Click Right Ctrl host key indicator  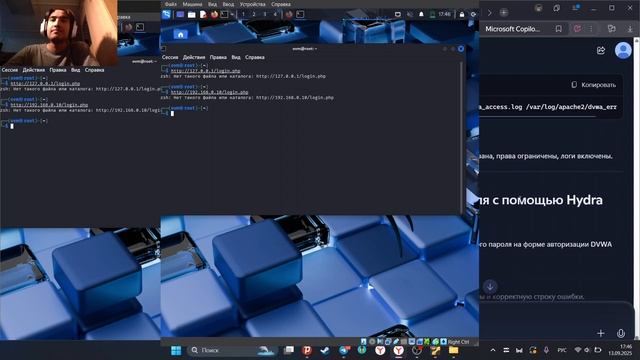click(458, 342)
